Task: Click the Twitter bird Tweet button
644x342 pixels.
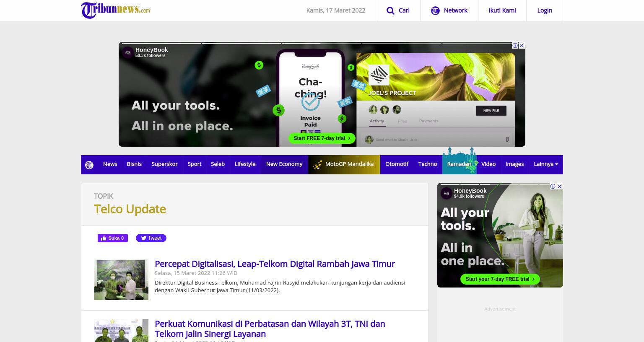Action: pyautogui.click(x=151, y=238)
